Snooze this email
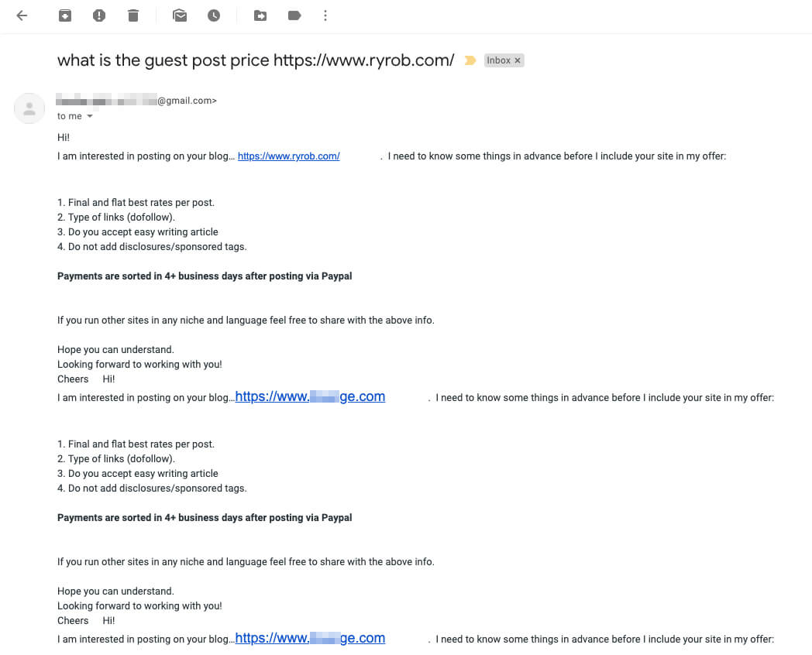 214,15
